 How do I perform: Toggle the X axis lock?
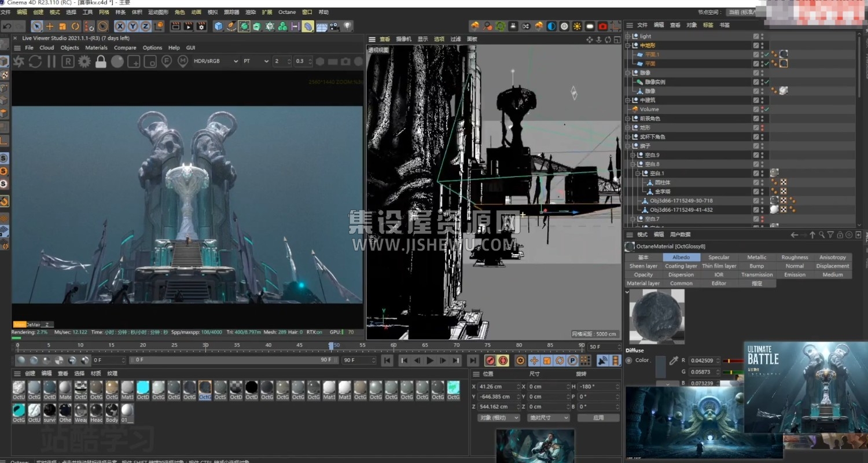tap(120, 26)
